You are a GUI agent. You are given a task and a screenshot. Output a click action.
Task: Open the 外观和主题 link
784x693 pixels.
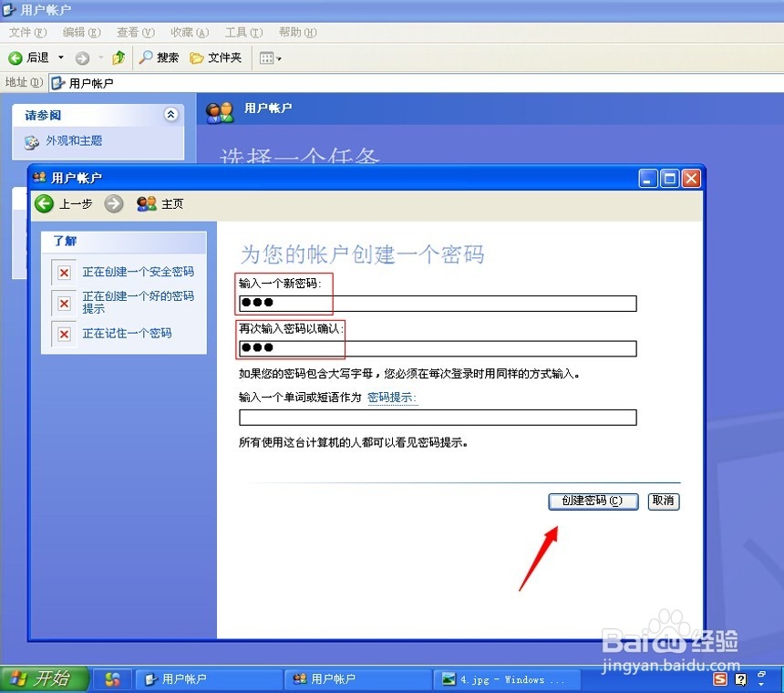coord(74,141)
